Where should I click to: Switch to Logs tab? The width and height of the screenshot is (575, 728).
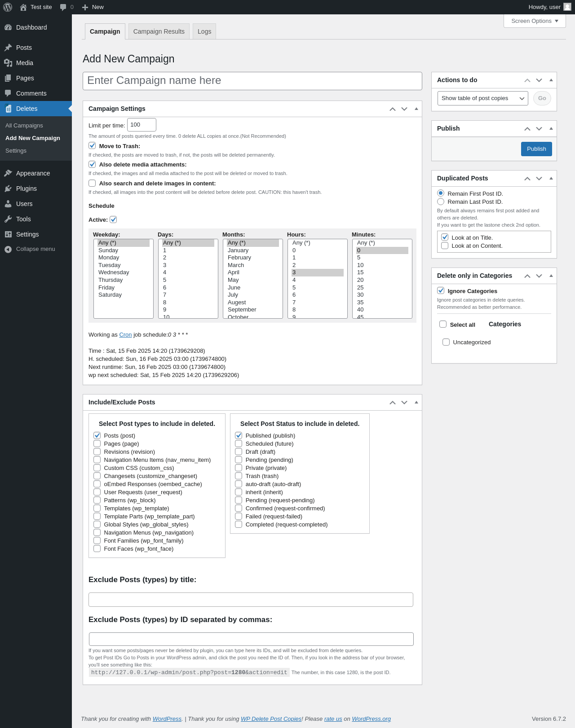204,31
